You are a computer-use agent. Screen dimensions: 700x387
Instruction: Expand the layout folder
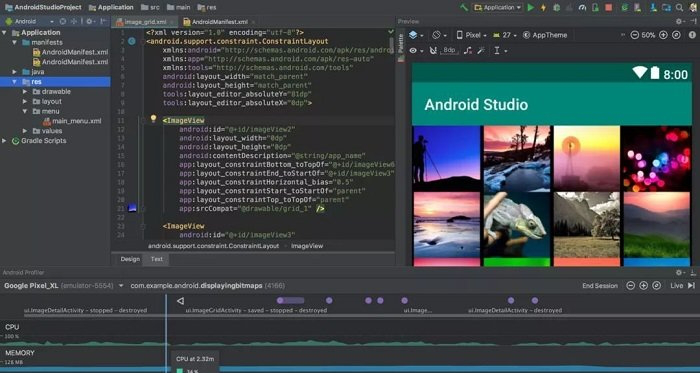[25, 101]
